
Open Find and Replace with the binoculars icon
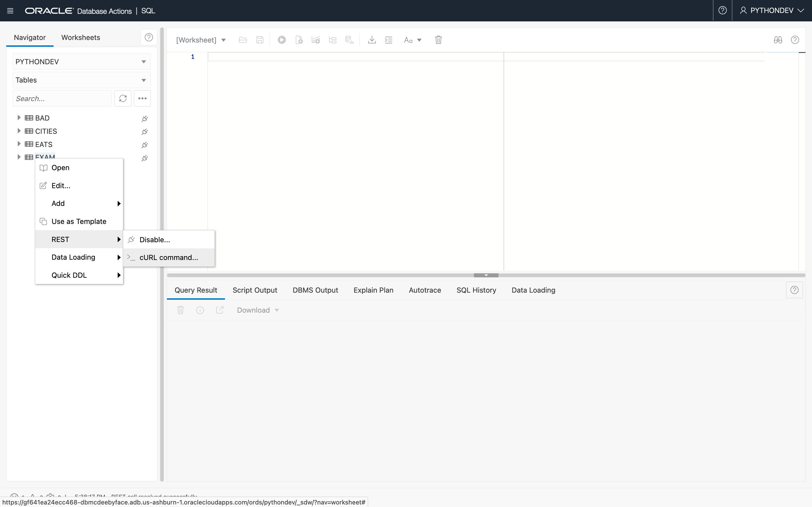[778, 39]
